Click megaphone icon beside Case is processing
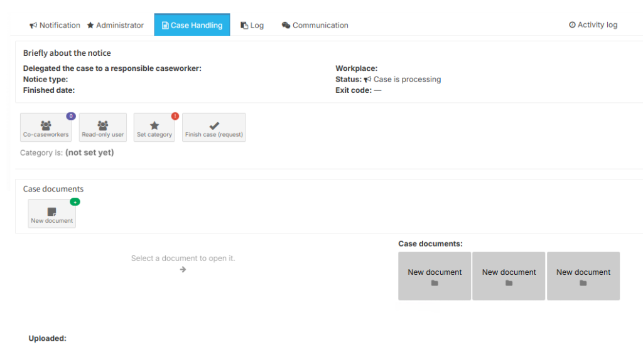 pos(367,80)
